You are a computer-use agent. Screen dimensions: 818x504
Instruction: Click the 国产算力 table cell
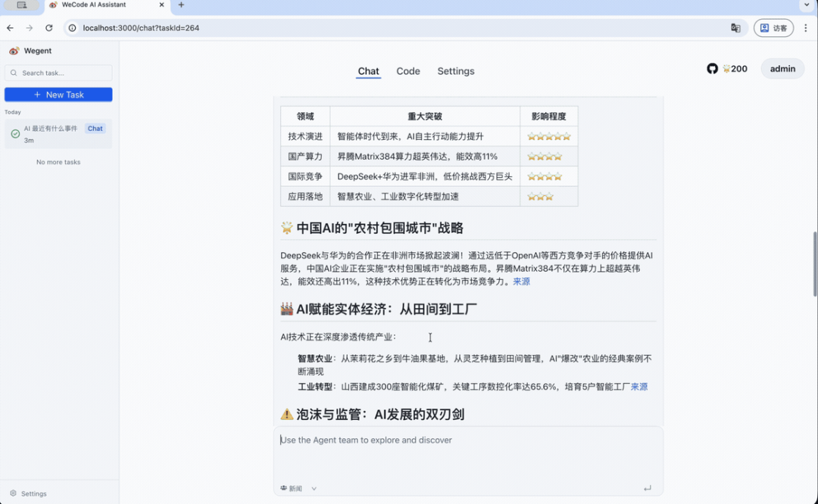(x=305, y=157)
